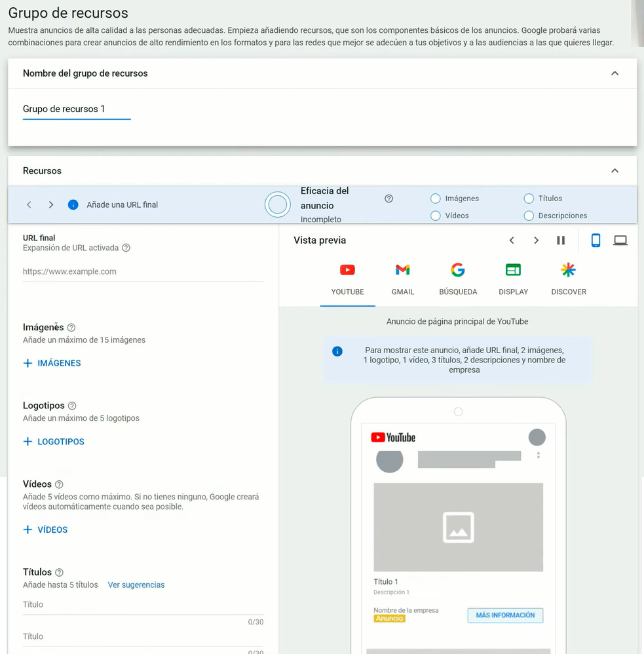The height and width of the screenshot is (654, 644).
Task: Switch preview to desktop laptop view
Action: [x=620, y=240]
